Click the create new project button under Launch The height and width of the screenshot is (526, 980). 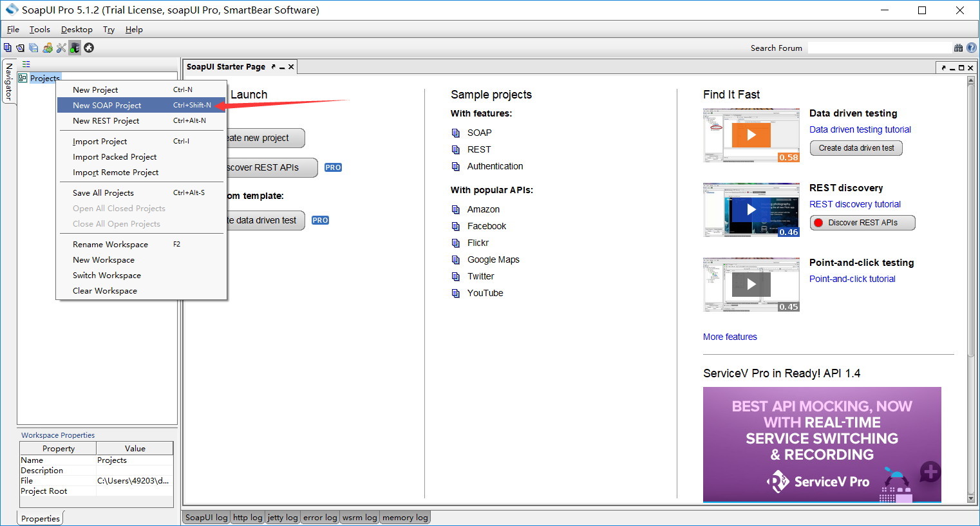coord(265,138)
